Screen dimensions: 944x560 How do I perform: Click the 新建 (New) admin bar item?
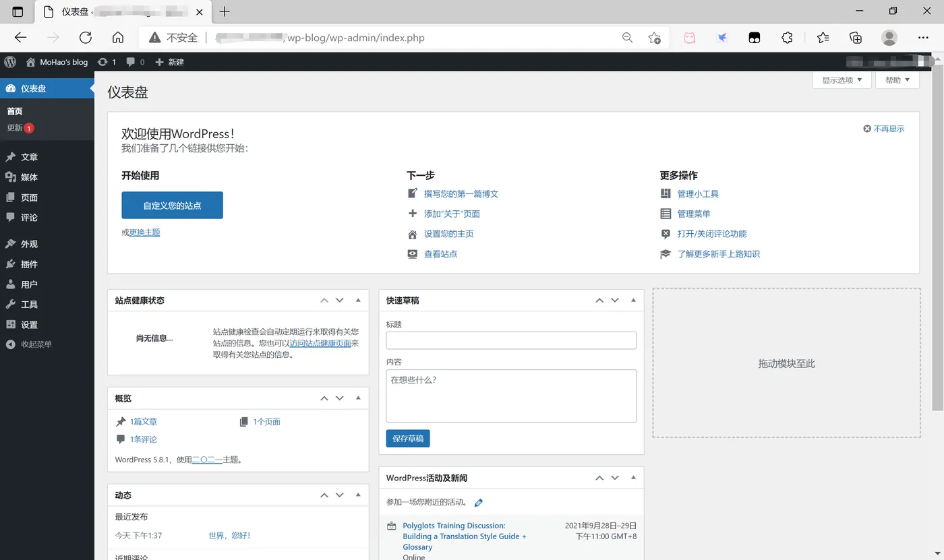169,62
